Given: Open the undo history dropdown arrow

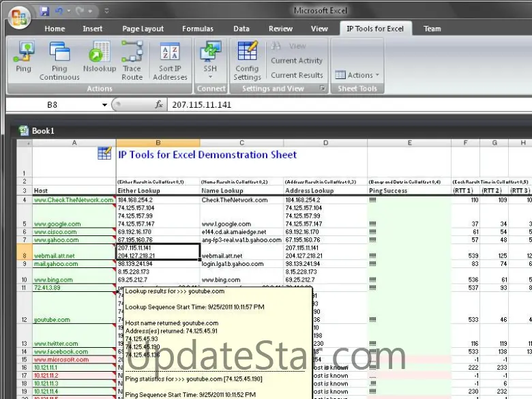Looking at the screenshot, I should tap(68, 11).
